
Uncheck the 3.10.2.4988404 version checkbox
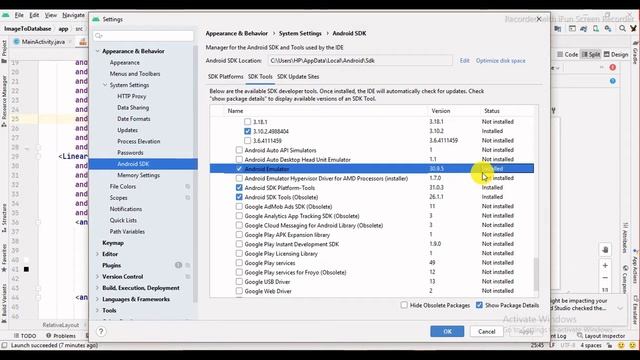pyautogui.click(x=247, y=131)
